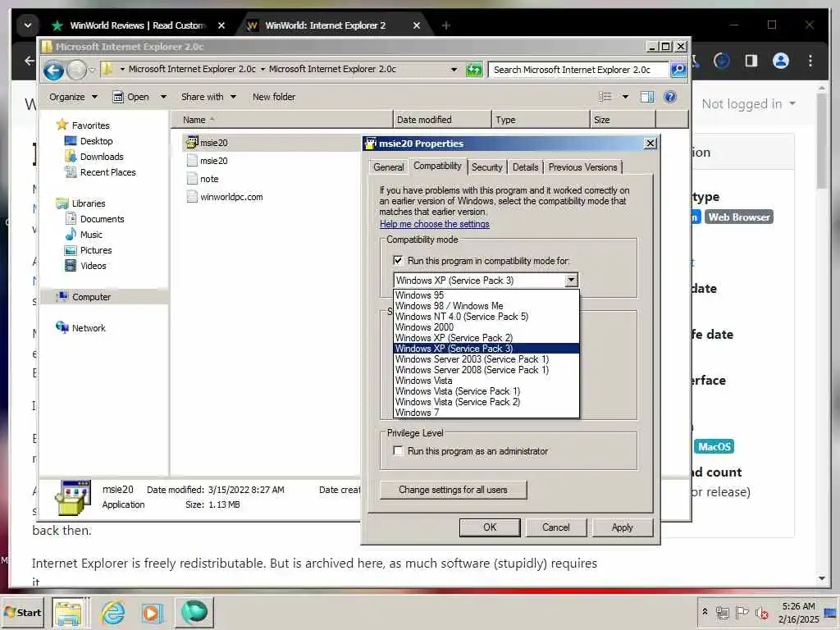Switch to the Security tab
The image size is (840, 630).
pos(487,167)
